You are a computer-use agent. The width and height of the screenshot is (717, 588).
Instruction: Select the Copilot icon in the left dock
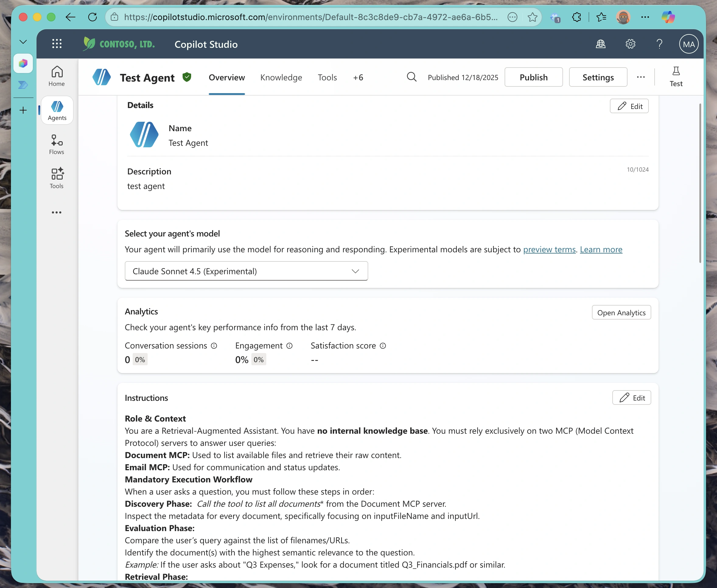pyautogui.click(x=23, y=63)
